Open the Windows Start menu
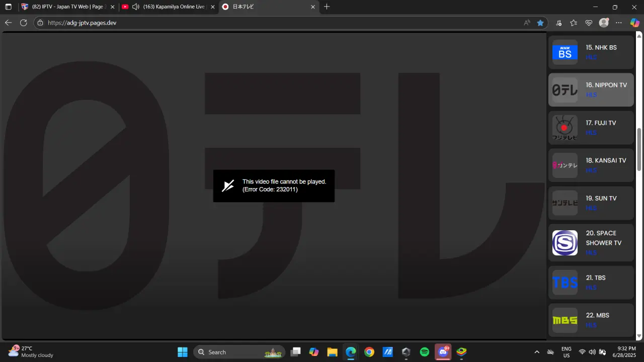644x362 pixels. click(x=183, y=352)
